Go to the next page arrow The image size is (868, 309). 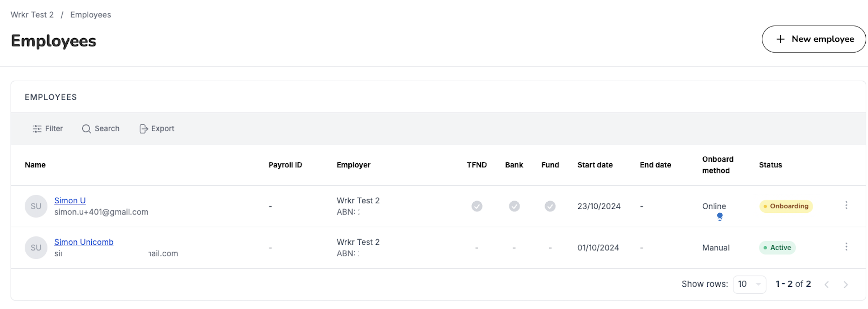point(845,284)
